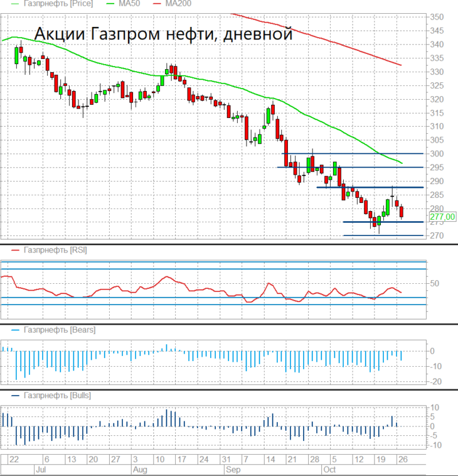Click the Jul month label on time axis
Image resolution: width=458 pixels, height=476 pixels.
41,470
